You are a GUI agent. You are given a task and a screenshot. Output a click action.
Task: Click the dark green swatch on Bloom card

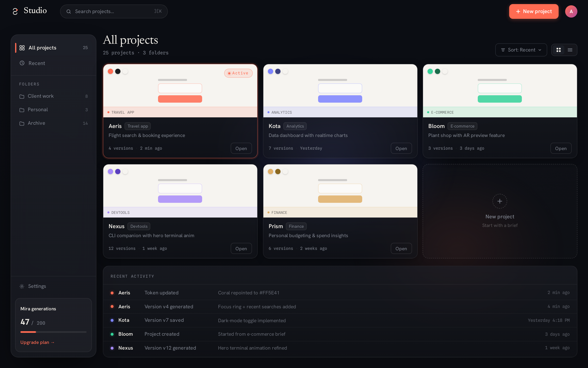point(438,71)
